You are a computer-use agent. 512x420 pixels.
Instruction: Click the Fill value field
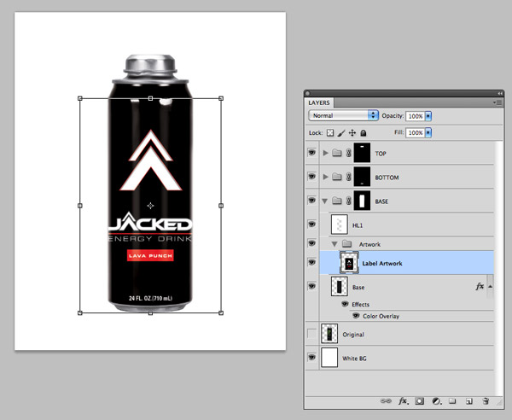pyautogui.click(x=415, y=132)
